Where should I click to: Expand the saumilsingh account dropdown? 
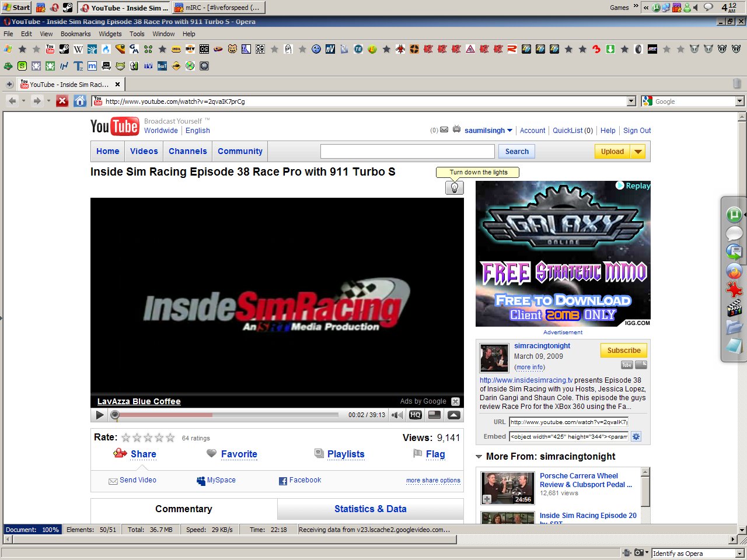[509, 131]
